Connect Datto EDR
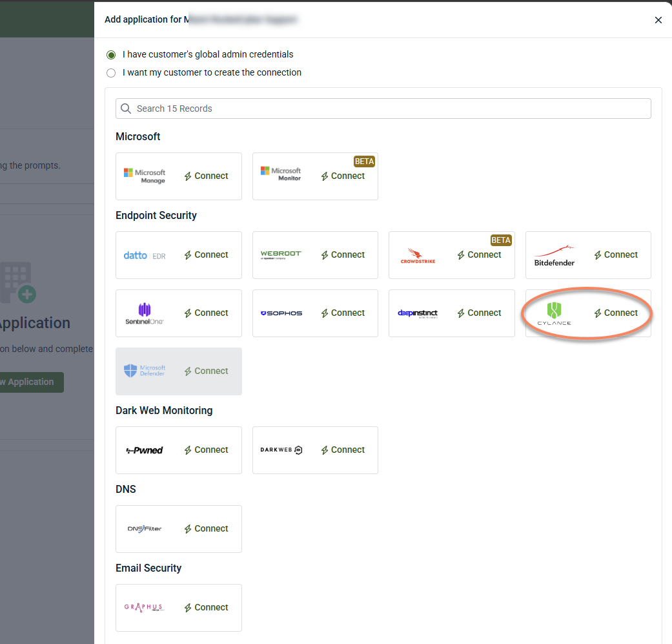The width and height of the screenshot is (672, 644). pos(206,254)
